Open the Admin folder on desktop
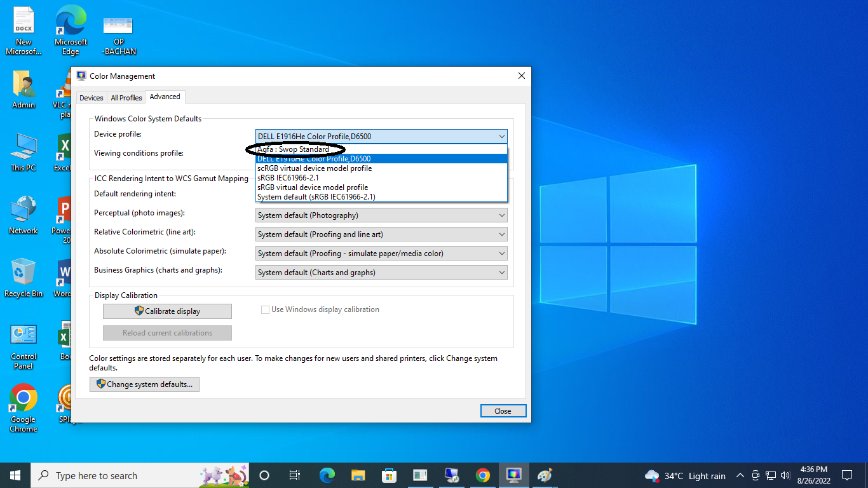This screenshot has height=488, width=868. point(24,90)
